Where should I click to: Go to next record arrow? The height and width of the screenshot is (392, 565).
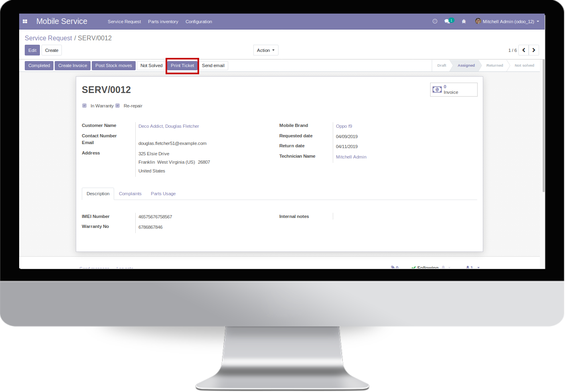[x=534, y=50]
